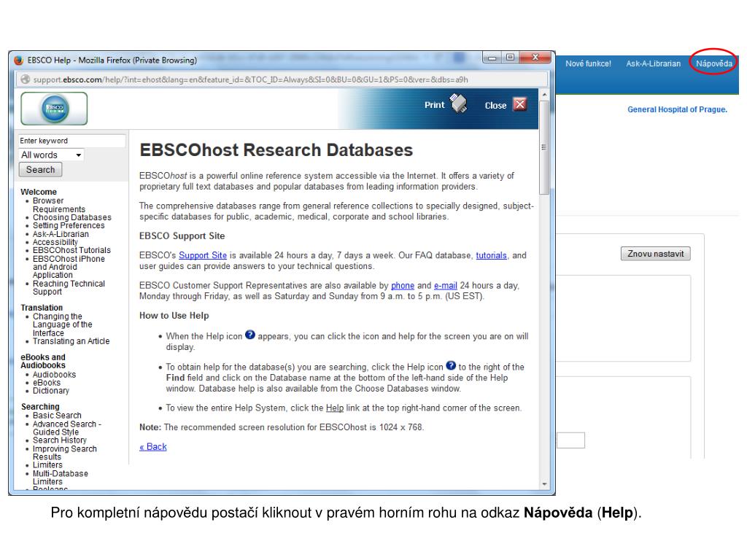Click the scrollbar down arrow
This screenshot has width=747, height=560.
tap(544, 484)
